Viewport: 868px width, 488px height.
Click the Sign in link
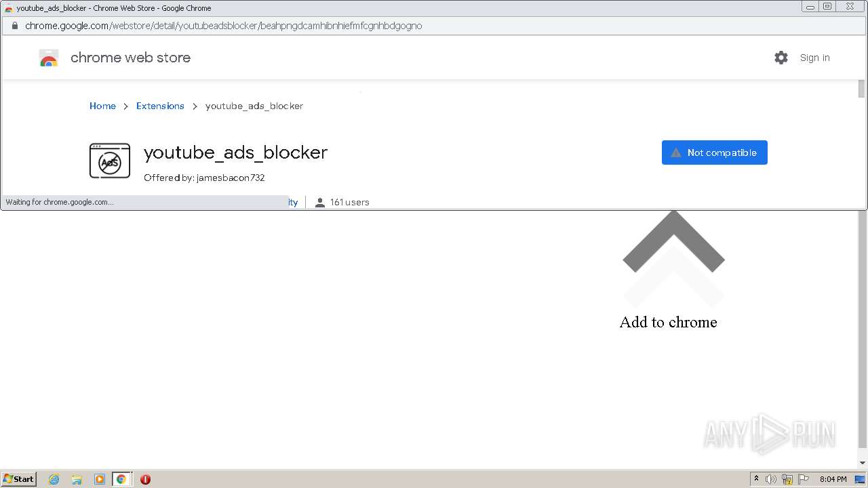point(814,58)
